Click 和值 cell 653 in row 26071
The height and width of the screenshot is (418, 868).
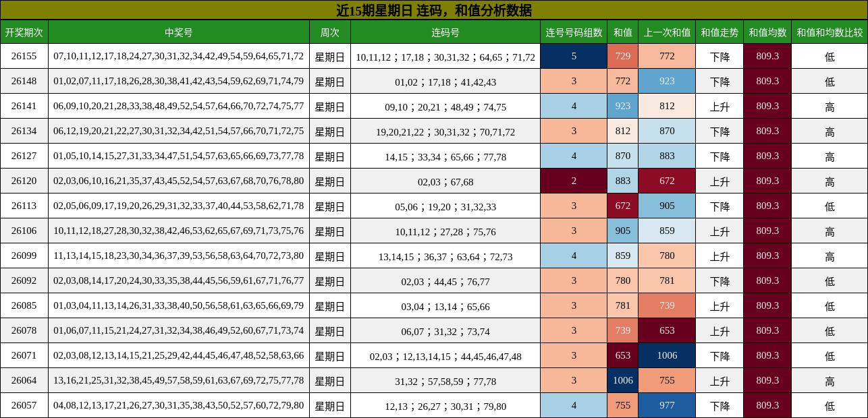tap(623, 356)
